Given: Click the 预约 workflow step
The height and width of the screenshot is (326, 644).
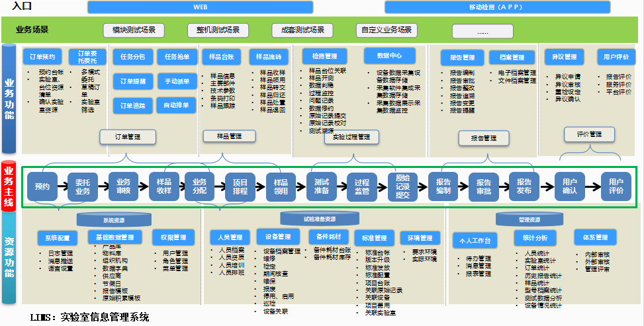Looking at the screenshot, I should 42,186.
